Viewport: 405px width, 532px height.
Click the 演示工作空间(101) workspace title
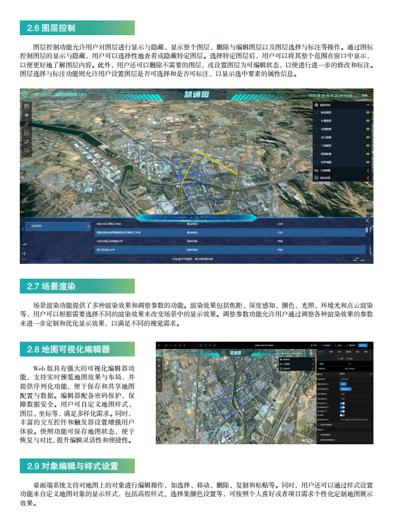pyautogui.click(x=70, y=95)
